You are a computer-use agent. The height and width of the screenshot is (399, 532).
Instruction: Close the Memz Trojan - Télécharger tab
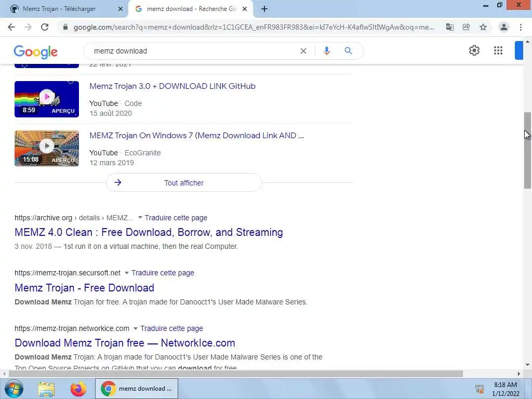[121, 9]
